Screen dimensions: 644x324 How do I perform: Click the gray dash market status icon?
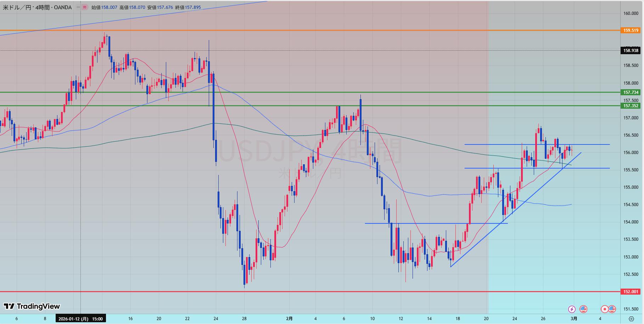[x=77, y=7]
